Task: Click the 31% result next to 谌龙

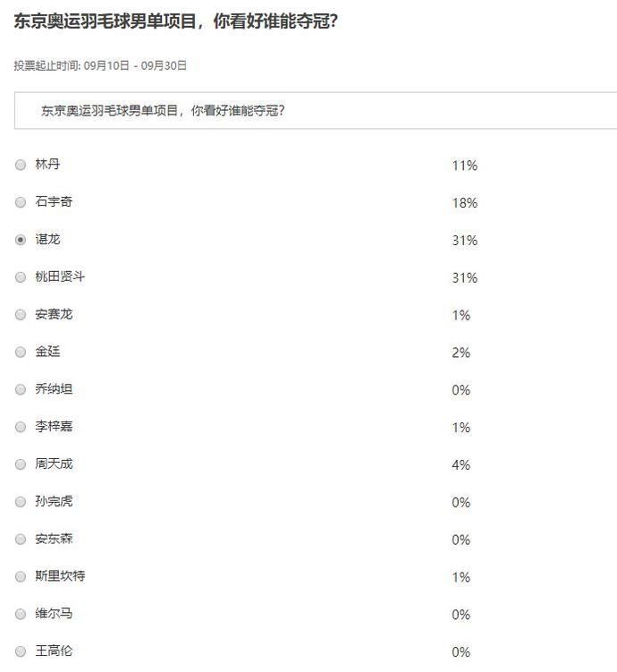Action: point(465,241)
